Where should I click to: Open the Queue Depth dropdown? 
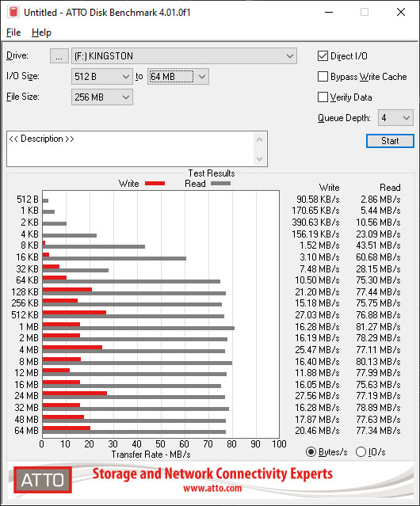(395, 118)
